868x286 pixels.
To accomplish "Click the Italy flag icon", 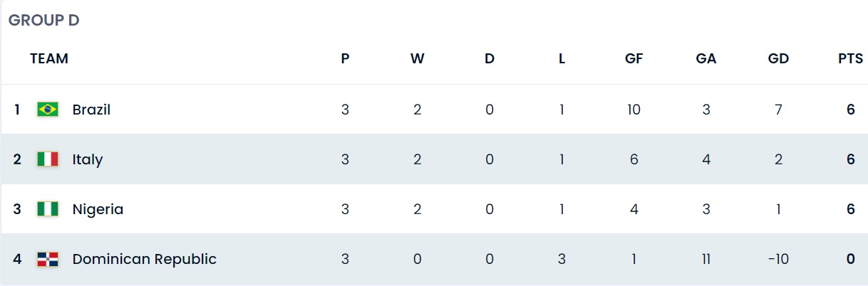I will 48,159.
